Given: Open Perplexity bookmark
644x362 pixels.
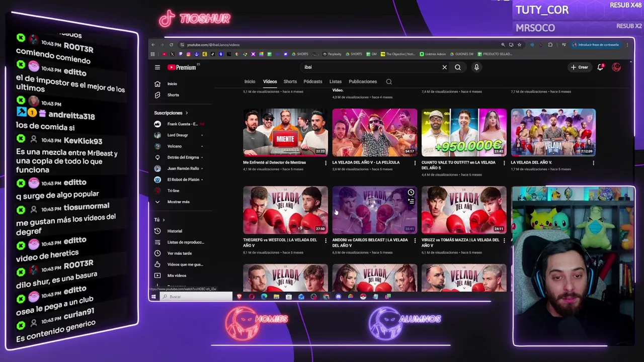Looking at the screenshot, I should point(332,54).
